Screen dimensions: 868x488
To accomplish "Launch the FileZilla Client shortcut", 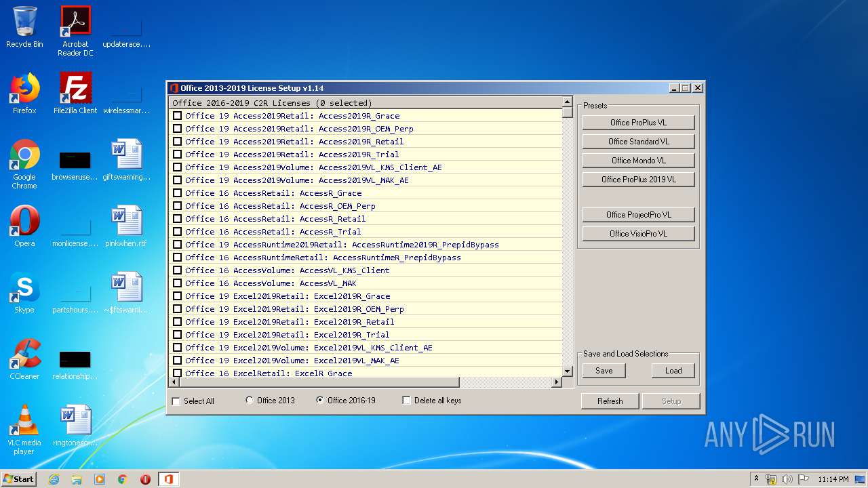I will coord(75,94).
